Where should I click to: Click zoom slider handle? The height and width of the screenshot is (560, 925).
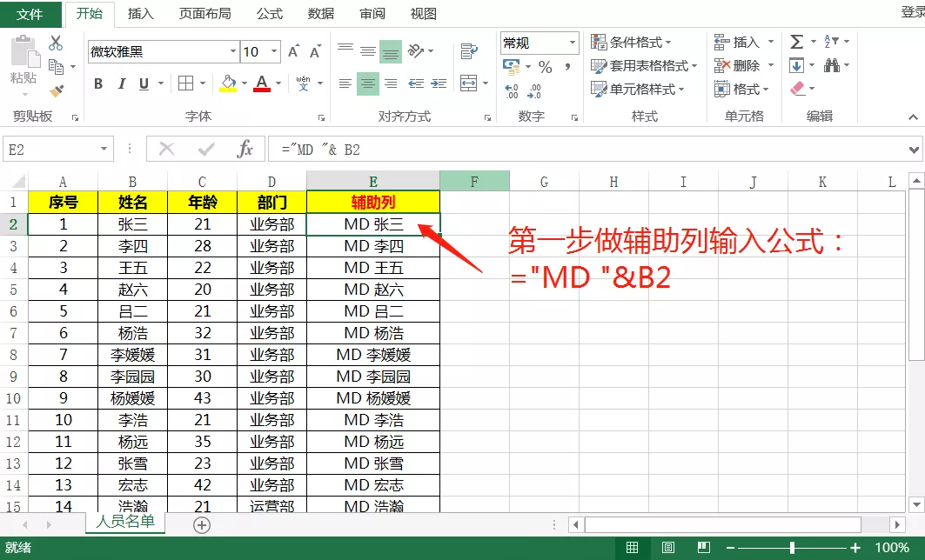pos(792,548)
